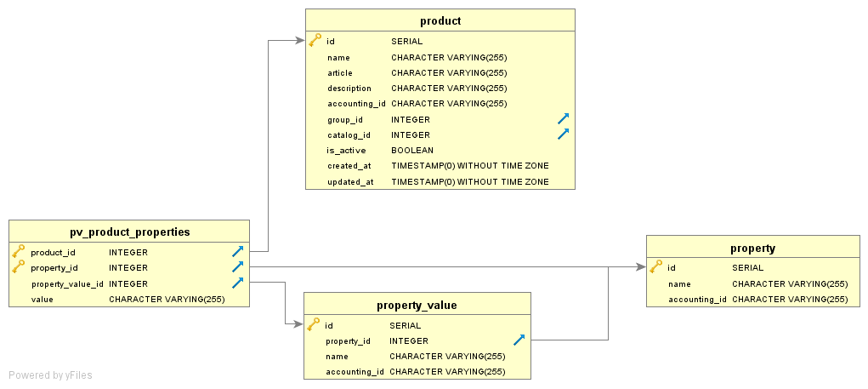Click the BOOLEAN type of is_active

coord(412,150)
